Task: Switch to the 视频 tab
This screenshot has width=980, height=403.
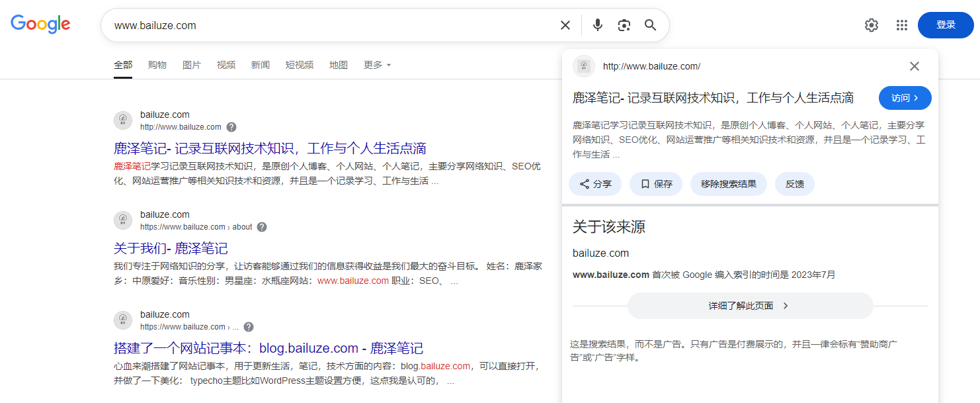Action: pos(226,65)
